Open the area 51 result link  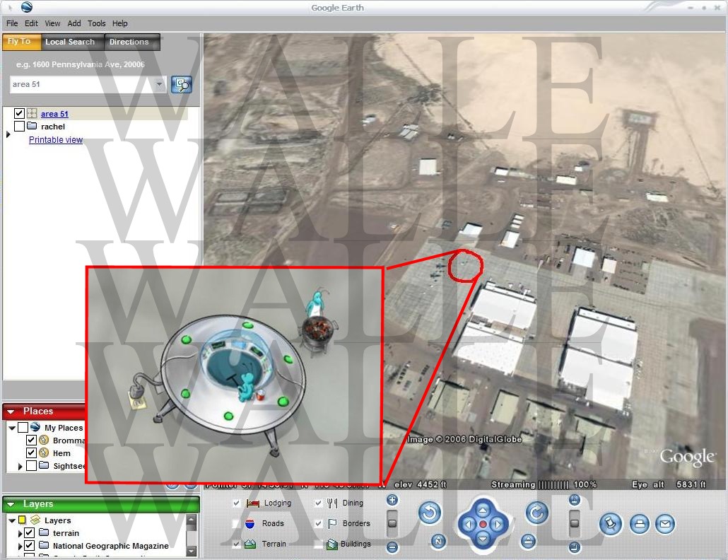point(54,114)
